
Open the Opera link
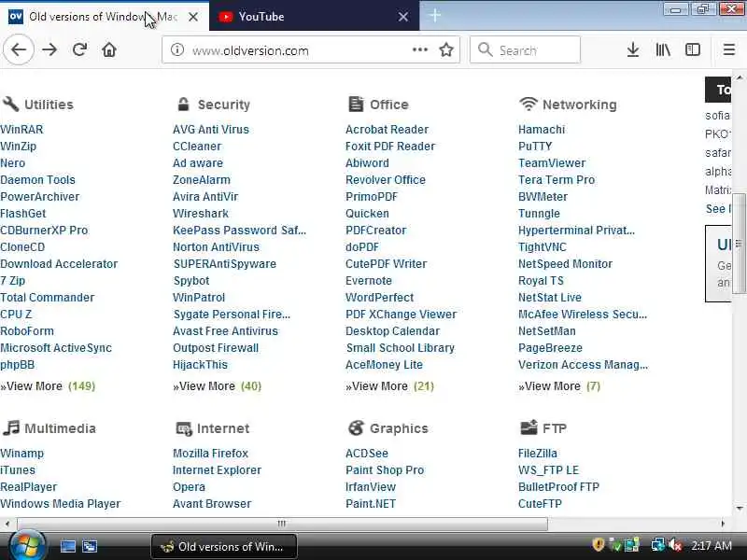189,486
